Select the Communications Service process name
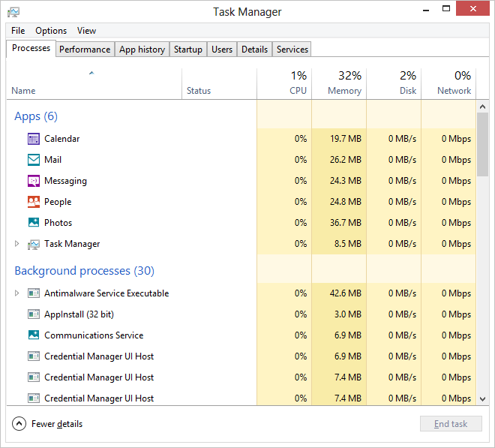Screen dimensions: 495x448 (x=94, y=335)
